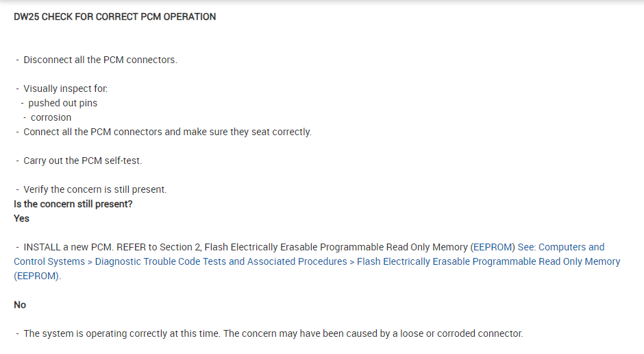Viewport: 644px width, 354px height.
Task: Click the blue '(EEPROM).' link ending
Action: 37,276
